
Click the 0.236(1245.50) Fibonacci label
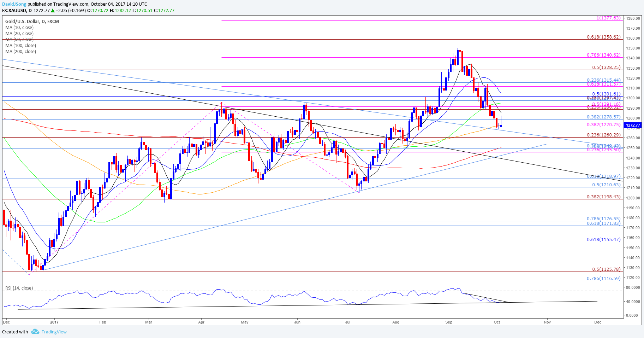click(x=603, y=150)
